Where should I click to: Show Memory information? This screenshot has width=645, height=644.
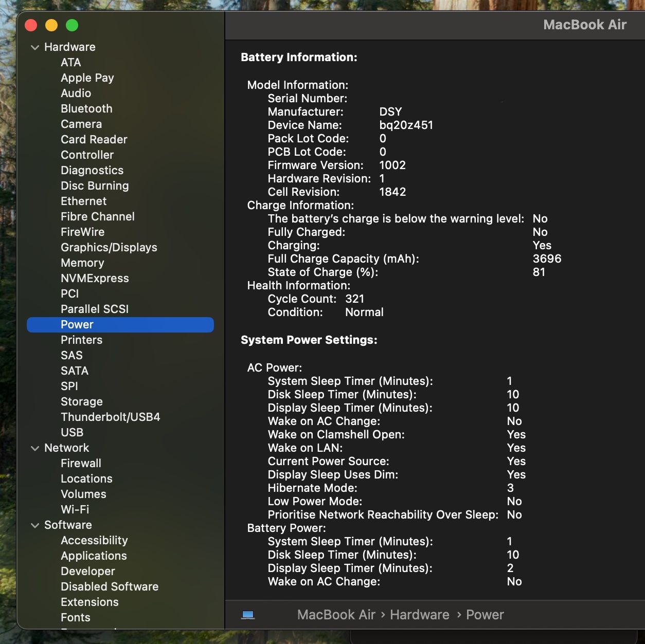point(82,263)
